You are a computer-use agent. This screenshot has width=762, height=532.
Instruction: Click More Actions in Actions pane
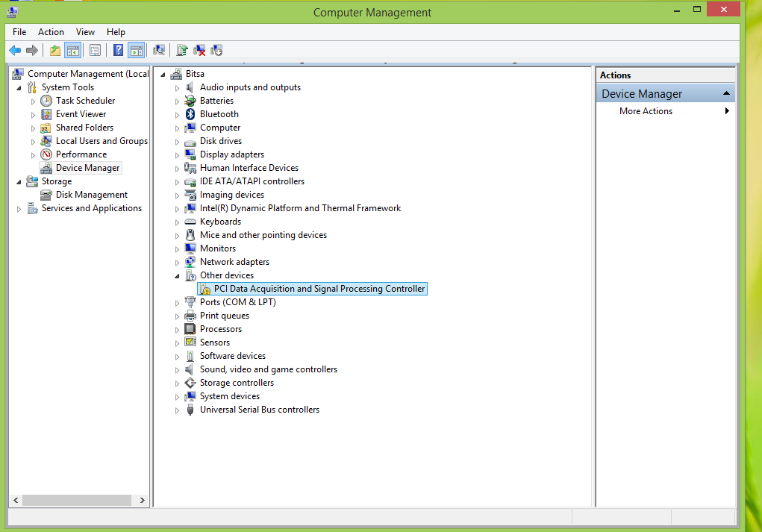tap(646, 111)
